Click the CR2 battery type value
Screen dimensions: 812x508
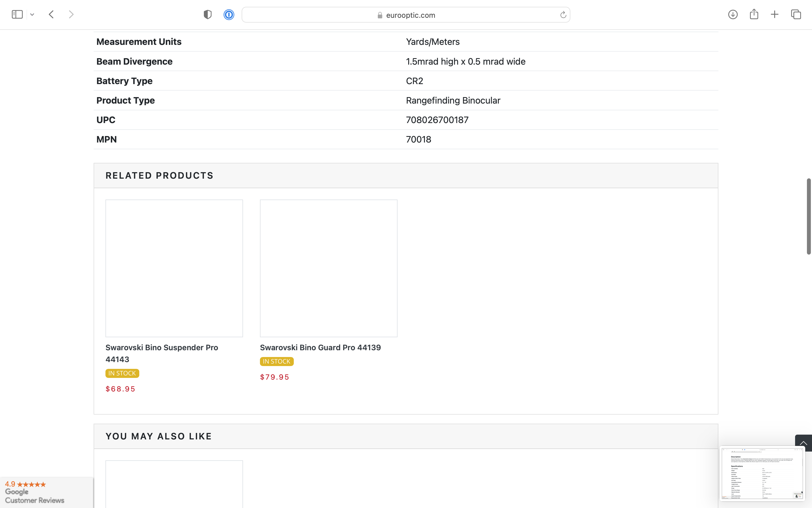tap(414, 81)
